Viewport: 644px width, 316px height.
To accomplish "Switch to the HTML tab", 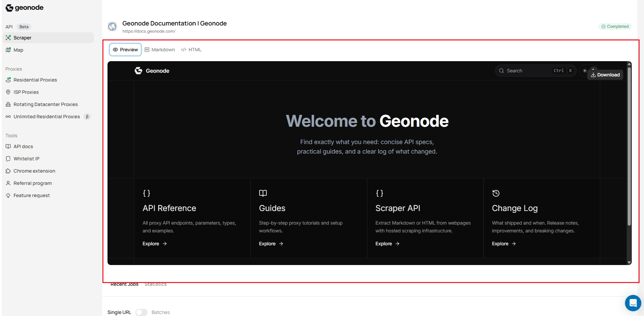I will pyautogui.click(x=192, y=50).
